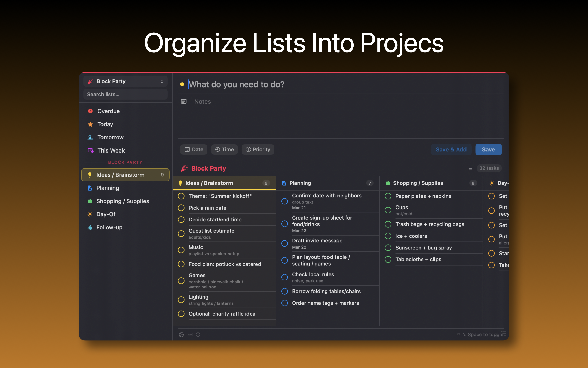Screen dimensions: 588x368
Task: Check off Tablecloths + clips
Action: pos(388,259)
